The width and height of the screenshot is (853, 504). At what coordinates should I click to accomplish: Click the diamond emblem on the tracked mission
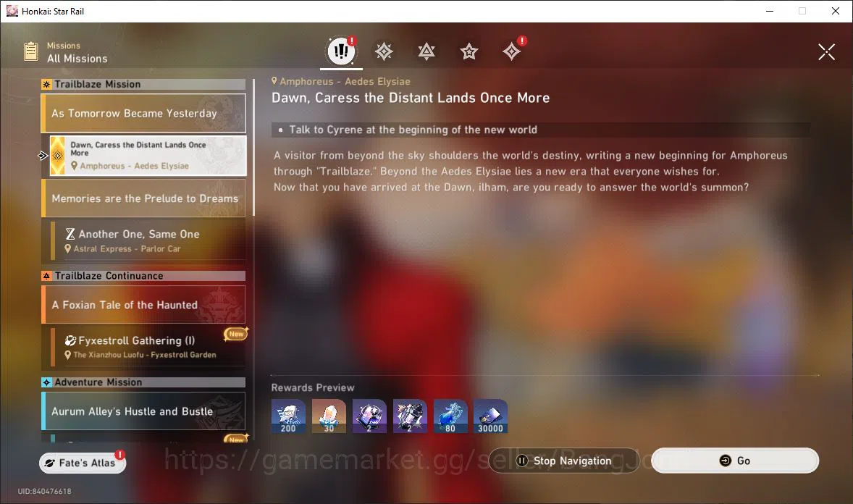click(x=58, y=156)
